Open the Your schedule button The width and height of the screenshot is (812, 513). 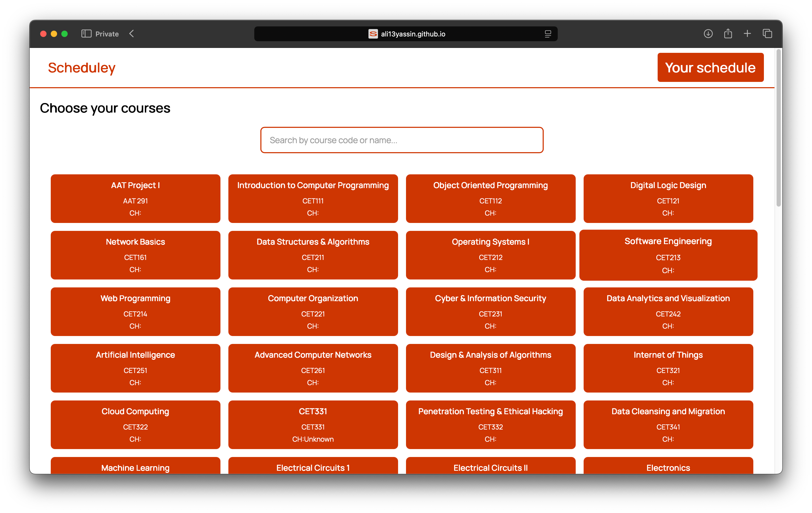tap(710, 67)
